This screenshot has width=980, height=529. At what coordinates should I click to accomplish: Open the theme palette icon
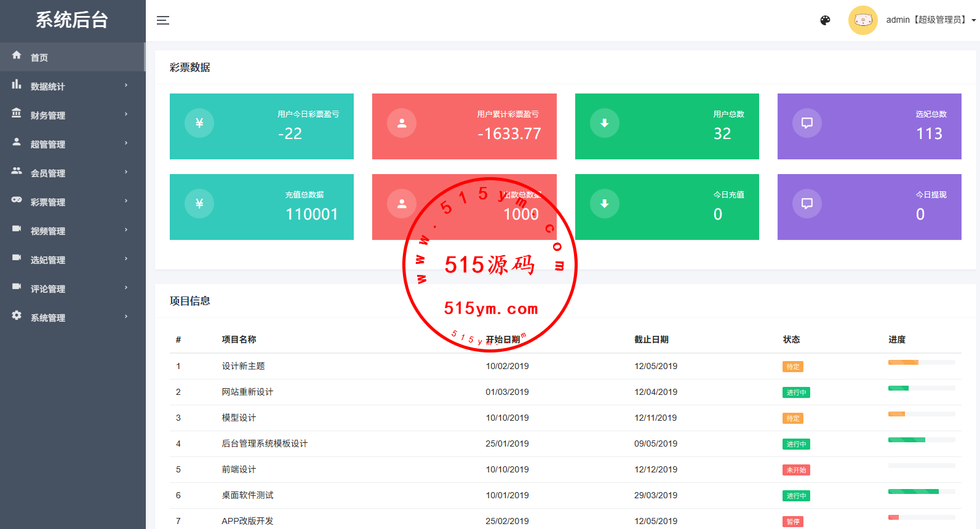pyautogui.click(x=825, y=20)
